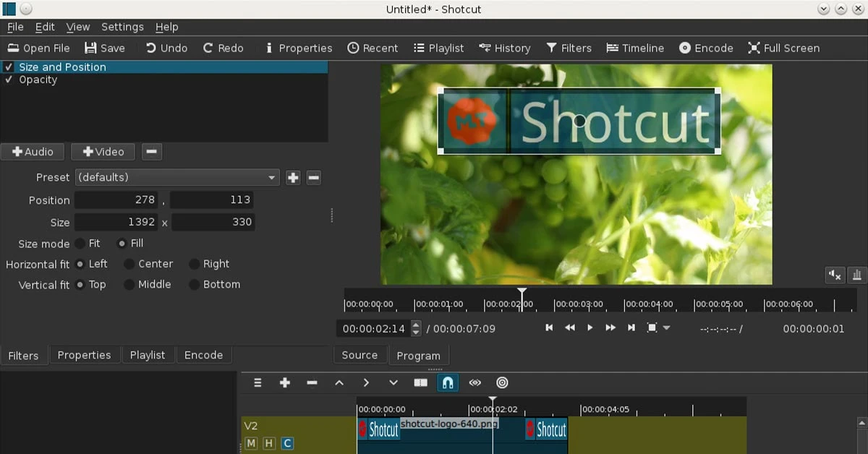868x454 pixels.
Task: Uncheck the Opacity filter
Action: coord(9,80)
